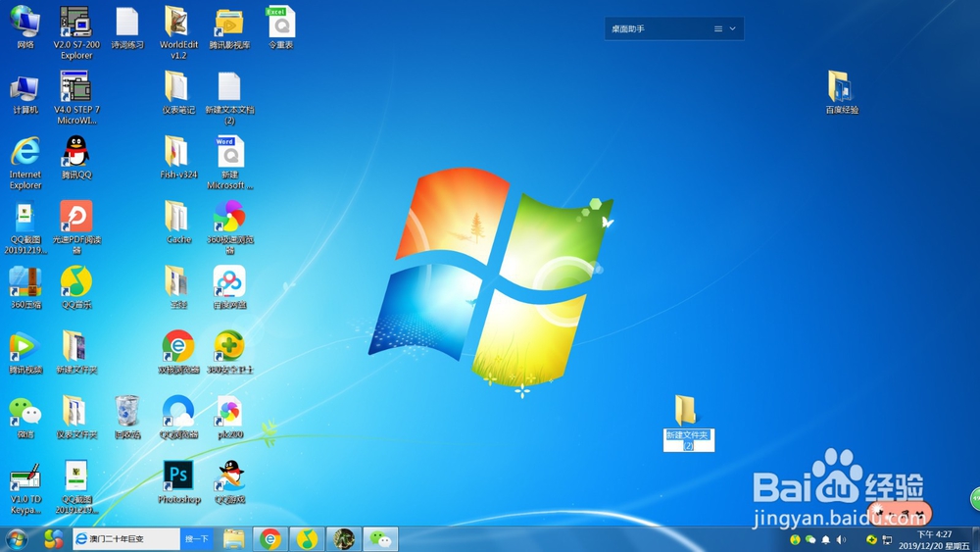
Task: Open the 仪表文件夹 folder
Action: [x=76, y=418]
